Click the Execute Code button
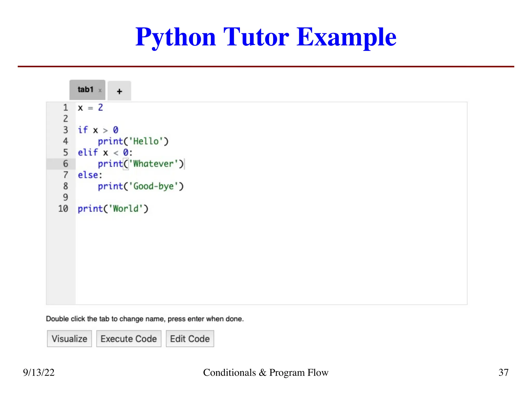The width and height of the screenshot is (532, 399). 129,339
